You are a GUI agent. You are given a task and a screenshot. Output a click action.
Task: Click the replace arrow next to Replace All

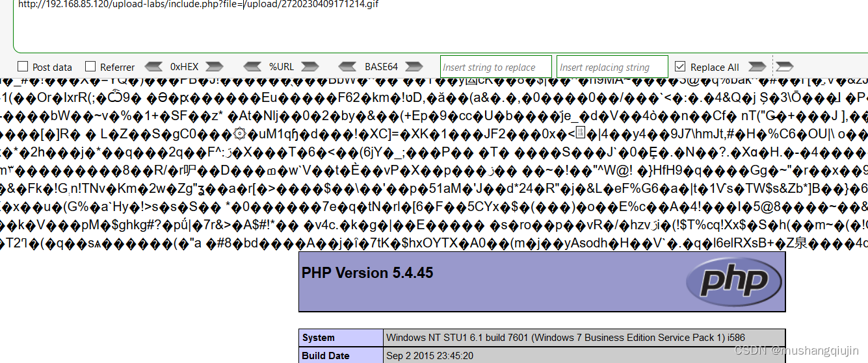click(x=757, y=66)
